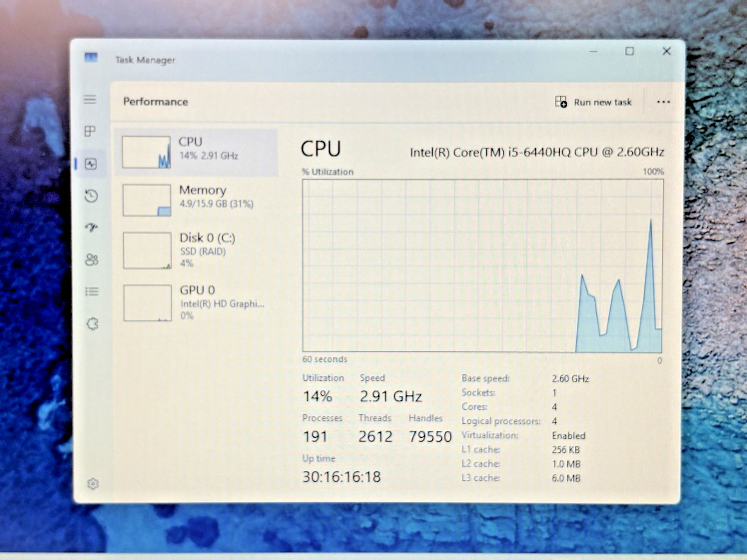747x560 pixels.
Task: Close the Task Manager window
Action: (667, 51)
